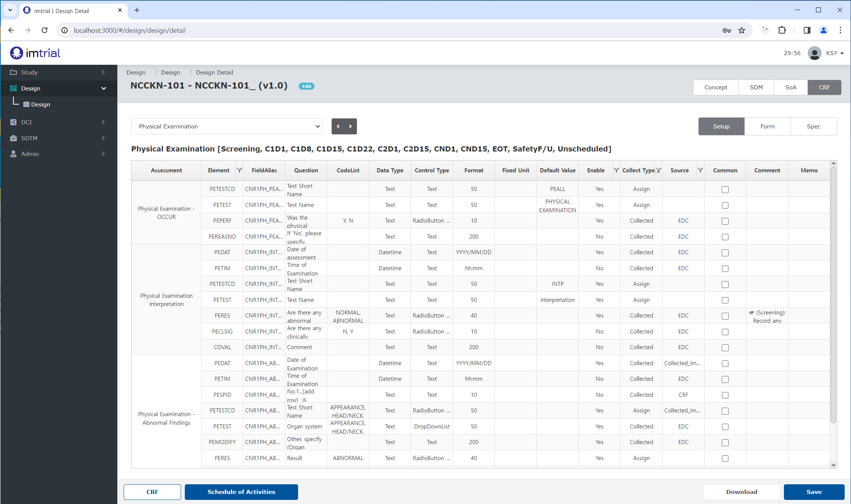851x504 pixels.
Task: Open the Enable column filter funnel
Action: [x=616, y=170]
